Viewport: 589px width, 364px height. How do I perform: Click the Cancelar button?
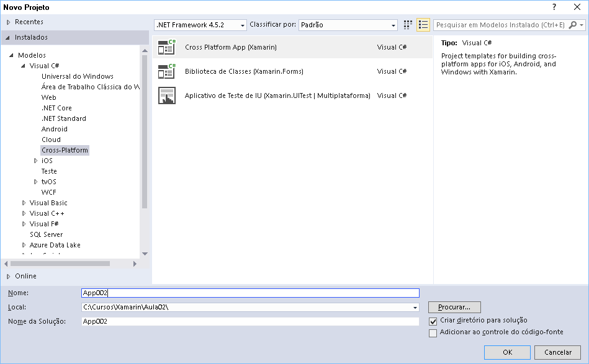click(558, 352)
